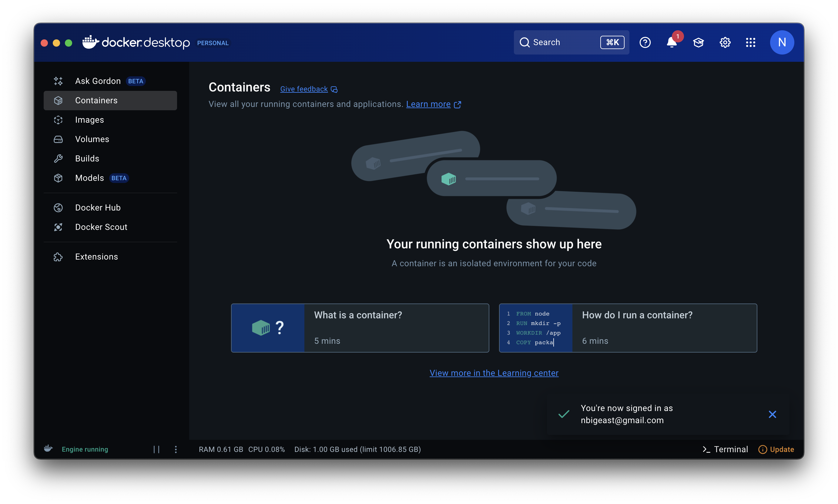
Task: Close the window with red button
Action: tap(44, 43)
